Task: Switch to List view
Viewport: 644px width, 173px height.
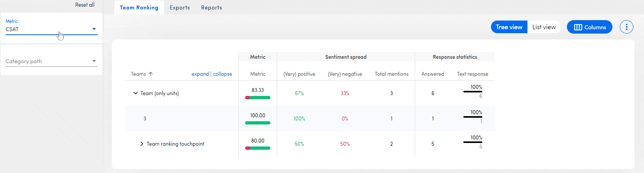Action: pos(544,27)
